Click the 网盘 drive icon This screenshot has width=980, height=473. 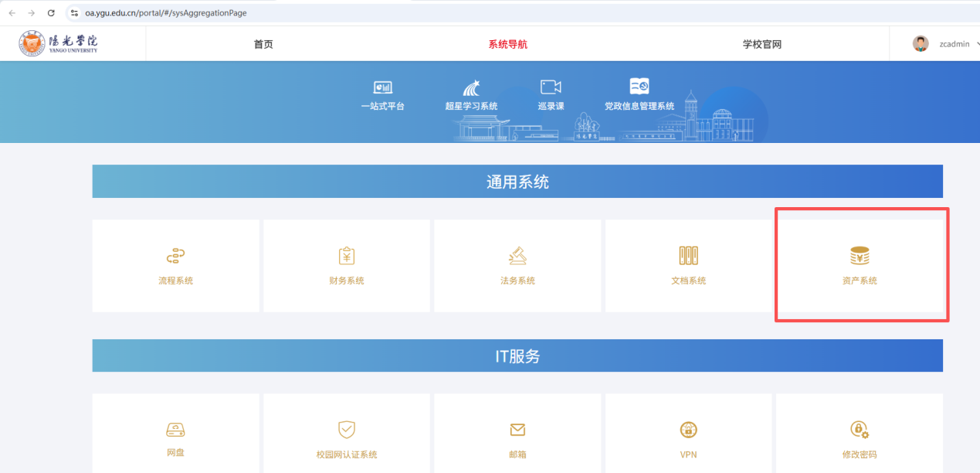click(175, 430)
